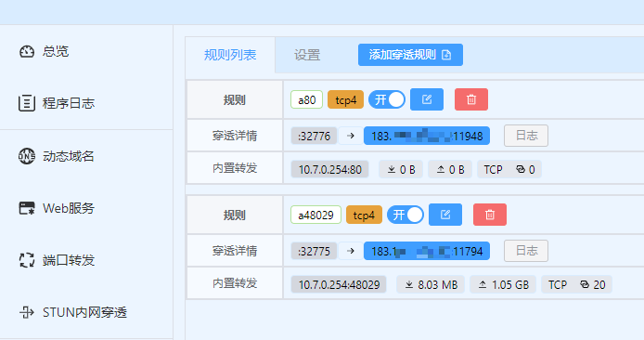Click download stat 8.03 MB
The image size is (644, 340).
[x=431, y=284]
